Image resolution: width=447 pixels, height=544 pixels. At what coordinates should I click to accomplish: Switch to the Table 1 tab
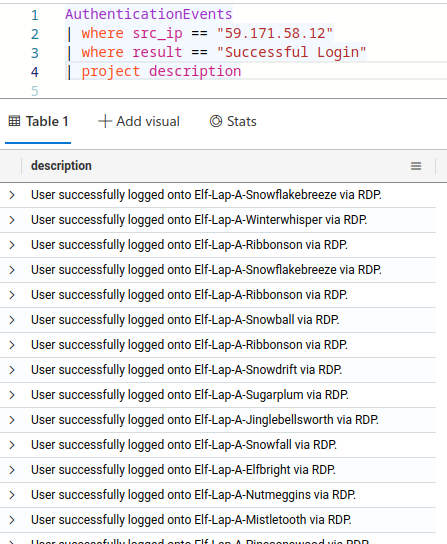click(x=38, y=121)
